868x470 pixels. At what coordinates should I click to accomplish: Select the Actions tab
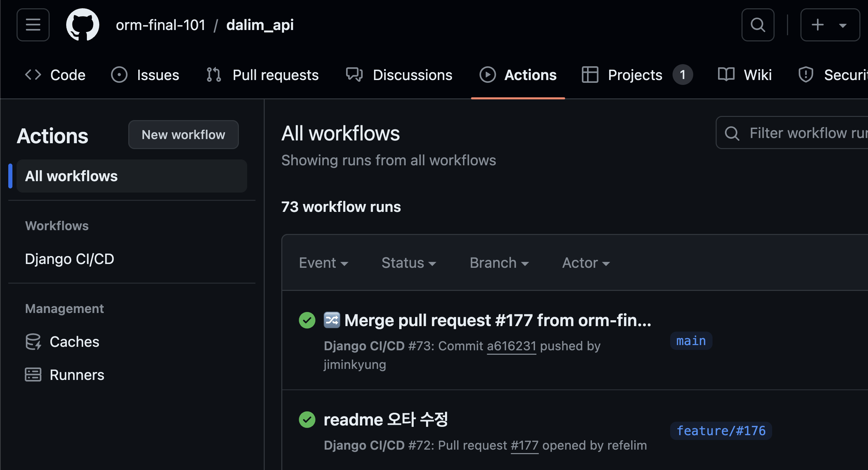518,75
